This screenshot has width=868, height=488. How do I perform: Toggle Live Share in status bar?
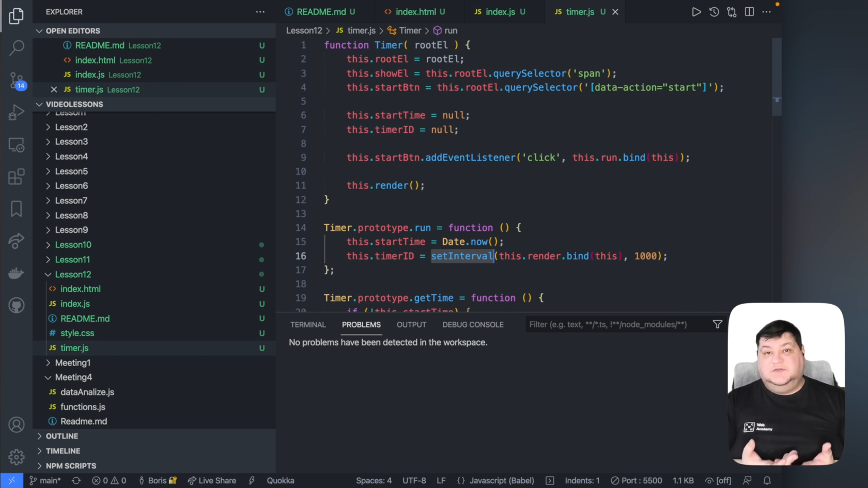coord(212,481)
